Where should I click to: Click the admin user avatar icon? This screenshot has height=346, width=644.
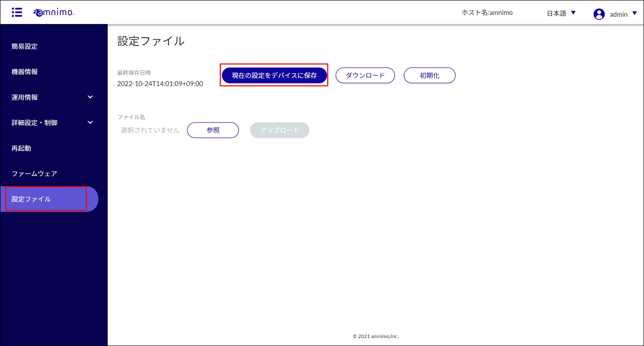point(599,14)
